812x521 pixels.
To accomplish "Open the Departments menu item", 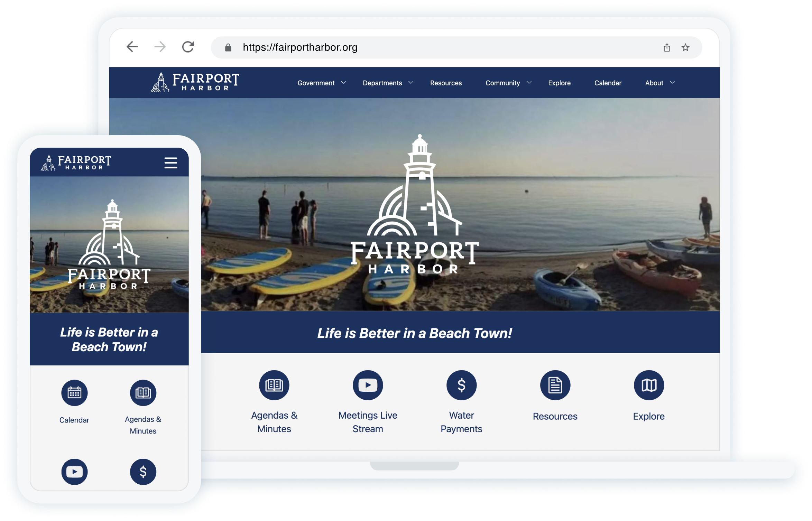I will [382, 83].
